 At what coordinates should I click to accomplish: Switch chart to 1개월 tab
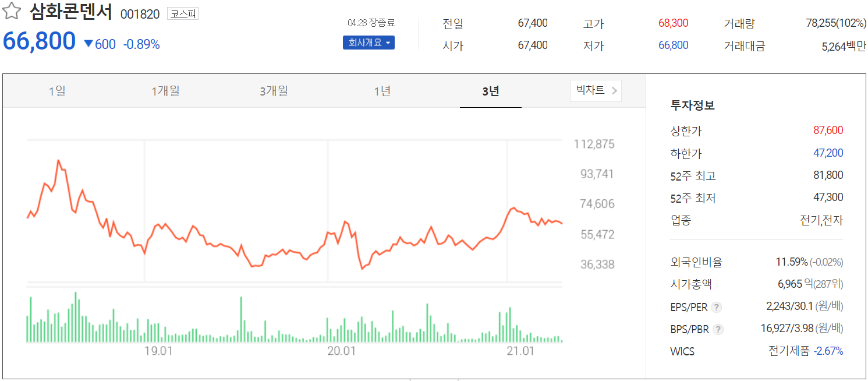pyautogui.click(x=165, y=91)
